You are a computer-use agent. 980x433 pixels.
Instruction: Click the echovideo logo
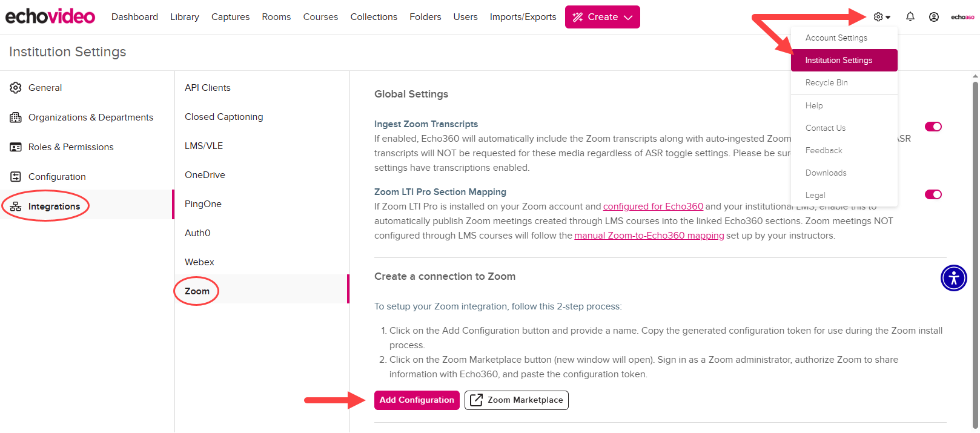pos(50,16)
